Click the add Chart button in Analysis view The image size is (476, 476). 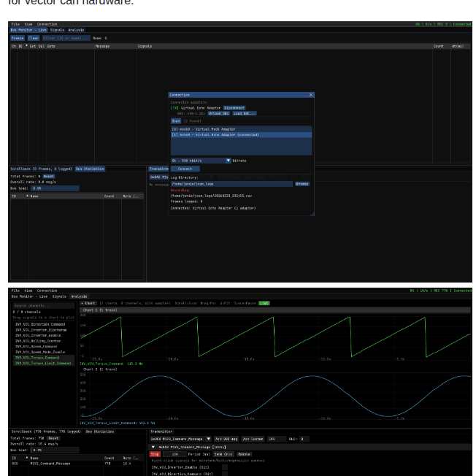[88, 302]
